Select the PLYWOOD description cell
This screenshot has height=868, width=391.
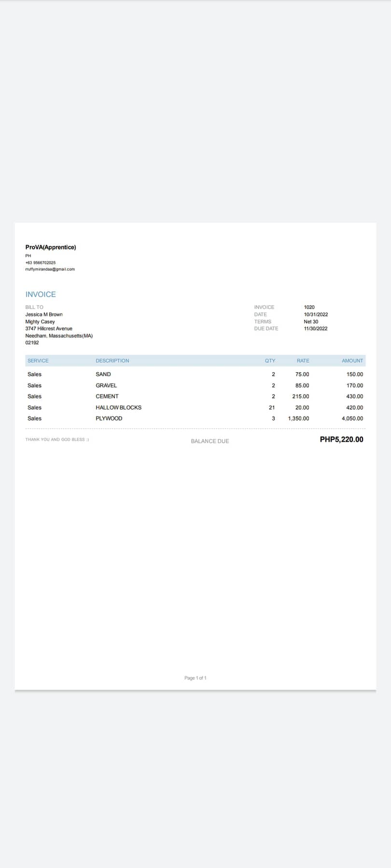(109, 419)
